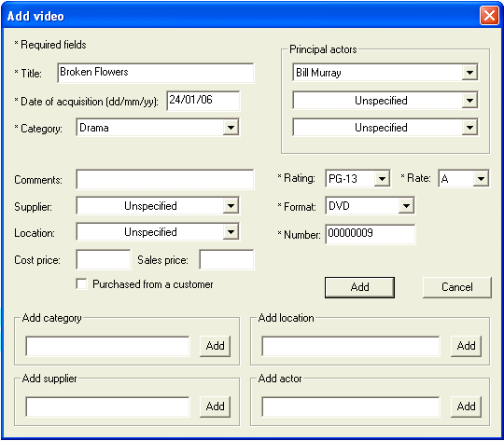Click Add button in Add actor group
504x441 pixels.
click(x=466, y=407)
